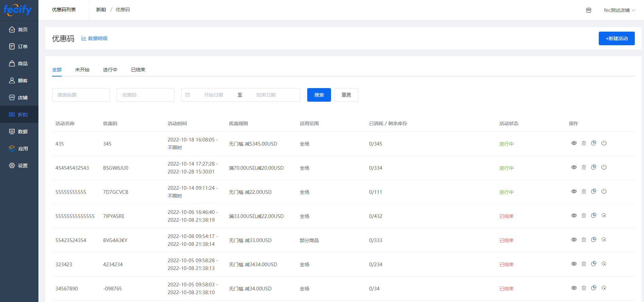
Task: Click the 重置 button
Action: 346,95
